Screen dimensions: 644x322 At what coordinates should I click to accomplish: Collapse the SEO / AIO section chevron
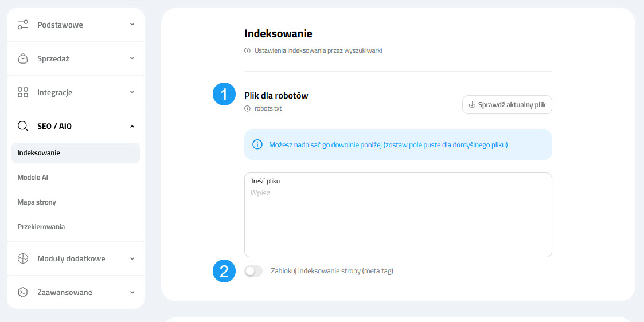click(x=132, y=126)
